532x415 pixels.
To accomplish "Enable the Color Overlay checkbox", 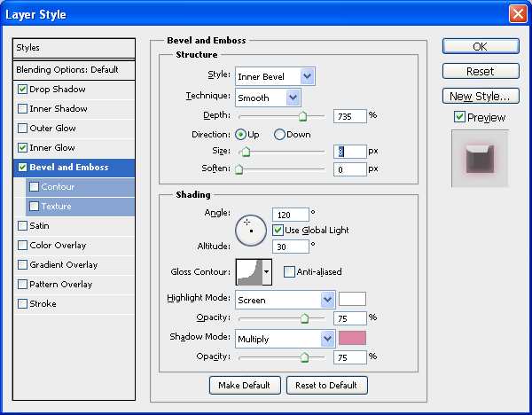I will tap(22, 246).
